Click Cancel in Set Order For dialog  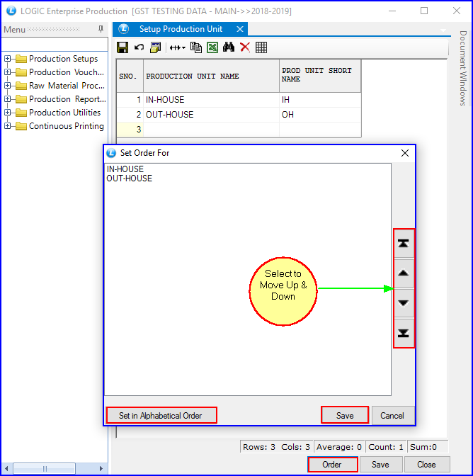point(393,415)
